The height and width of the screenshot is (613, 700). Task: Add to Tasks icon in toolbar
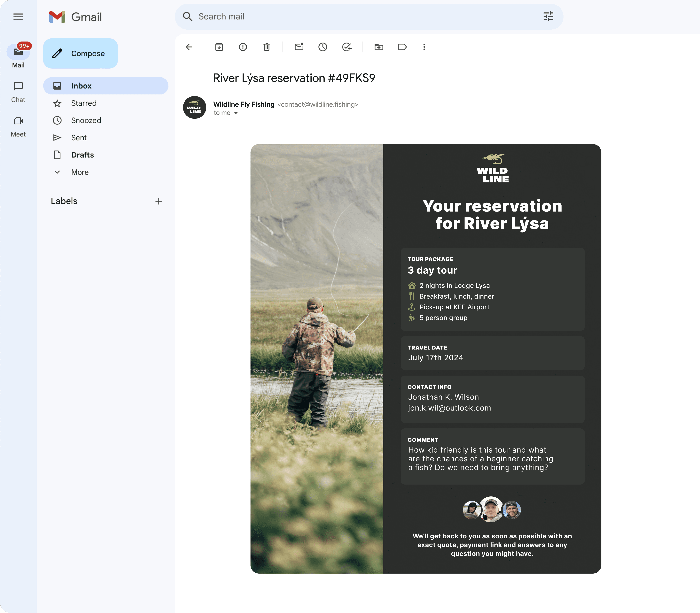(346, 47)
